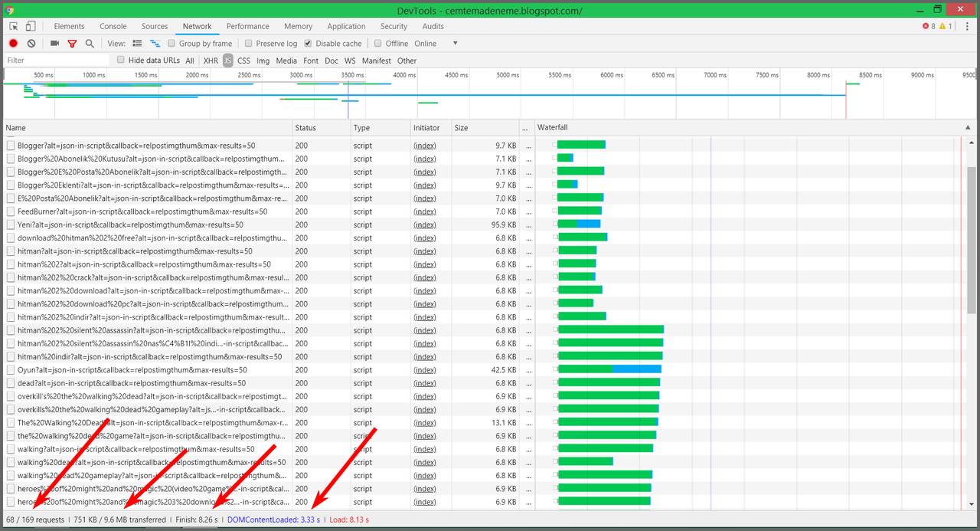The height and width of the screenshot is (531, 980).
Task: Sort by the Type column header
Action: point(381,128)
